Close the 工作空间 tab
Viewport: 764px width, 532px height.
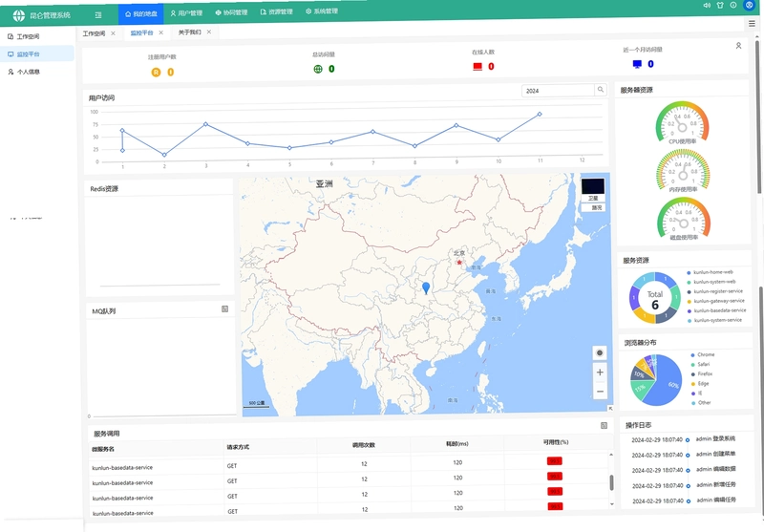coord(113,33)
